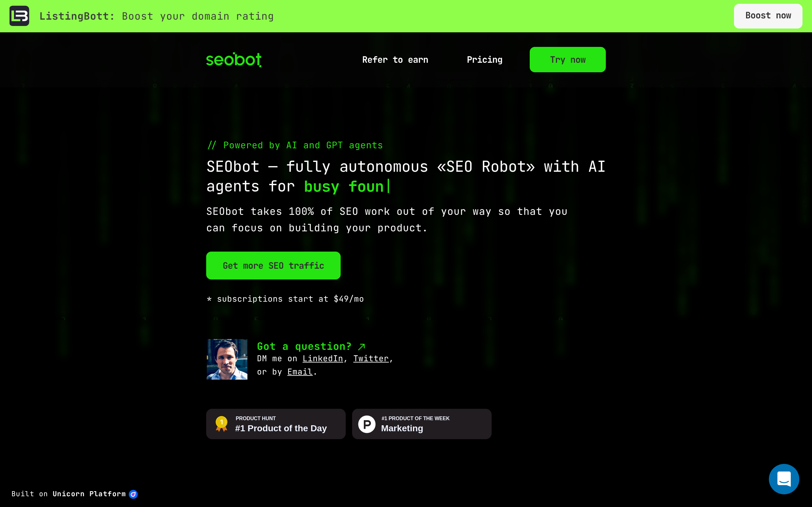812x507 pixels.
Task: Click the Try now button
Action: (x=568, y=60)
